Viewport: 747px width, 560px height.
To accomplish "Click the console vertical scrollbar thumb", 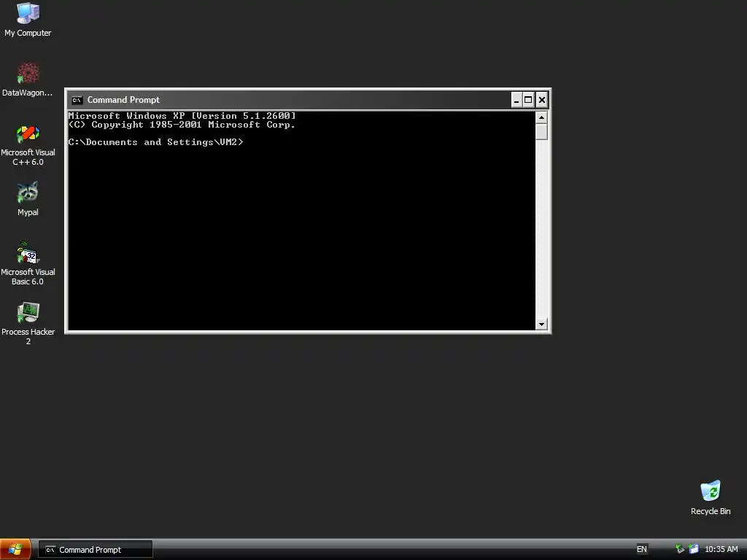I will tap(541, 132).
